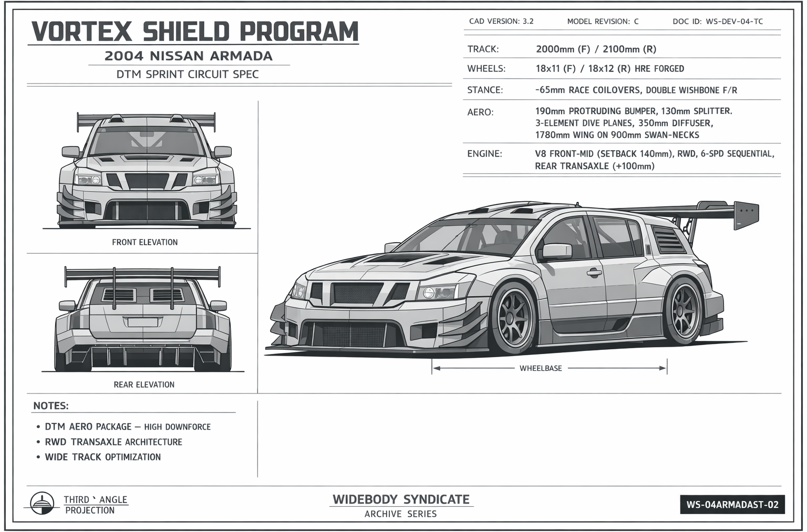Screen dimensions: 807x532
Task: Click the AERO: row label
Action: (480, 112)
